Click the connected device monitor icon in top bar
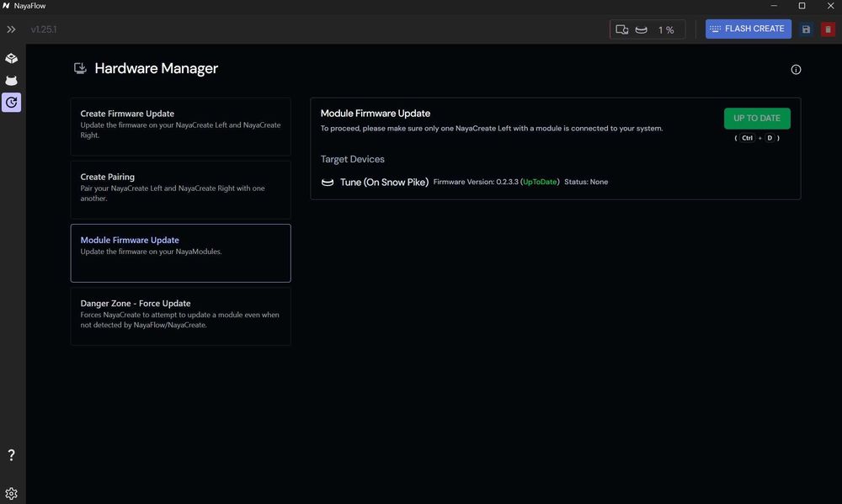 [622, 29]
